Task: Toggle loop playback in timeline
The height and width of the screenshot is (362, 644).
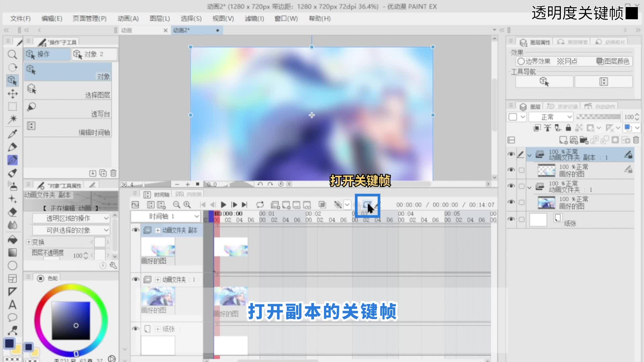Action: pos(260,204)
